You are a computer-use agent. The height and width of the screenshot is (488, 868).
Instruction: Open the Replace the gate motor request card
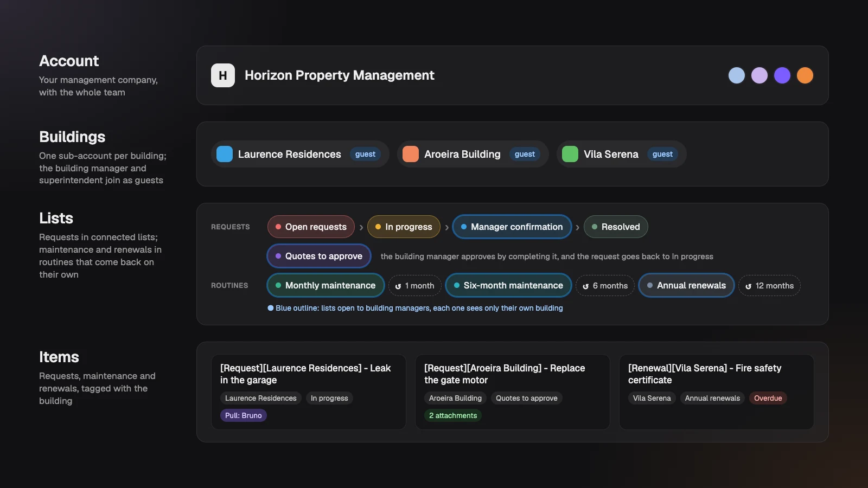513,392
